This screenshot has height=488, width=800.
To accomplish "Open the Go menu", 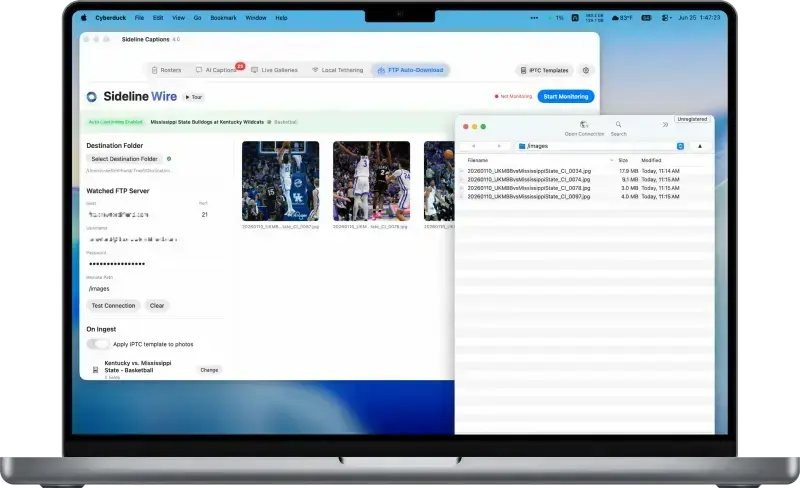I will [197, 18].
